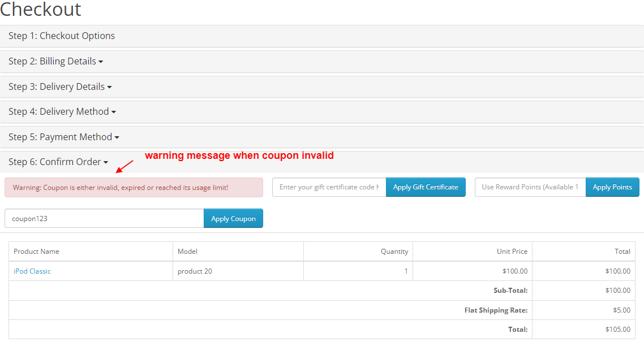This screenshot has height=342, width=644.
Task: Open the Step 1: Checkout Options panel
Action: point(62,36)
